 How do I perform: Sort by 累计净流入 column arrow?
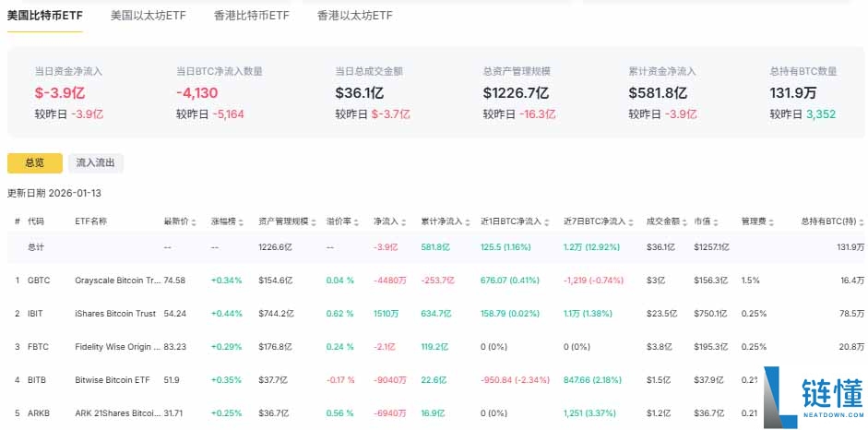pos(466,221)
